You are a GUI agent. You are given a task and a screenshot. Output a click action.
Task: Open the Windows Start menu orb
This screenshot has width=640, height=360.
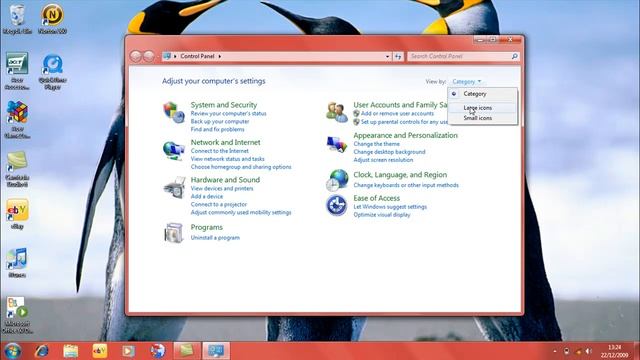tap(13, 351)
